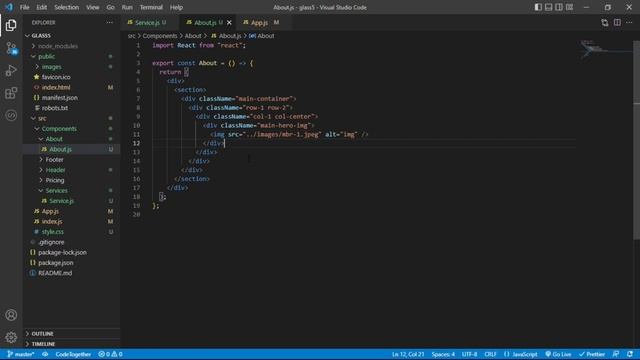The height and width of the screenshot is (360, 640).
Task: Close the About.js tab
Action: tap(229, 22)
